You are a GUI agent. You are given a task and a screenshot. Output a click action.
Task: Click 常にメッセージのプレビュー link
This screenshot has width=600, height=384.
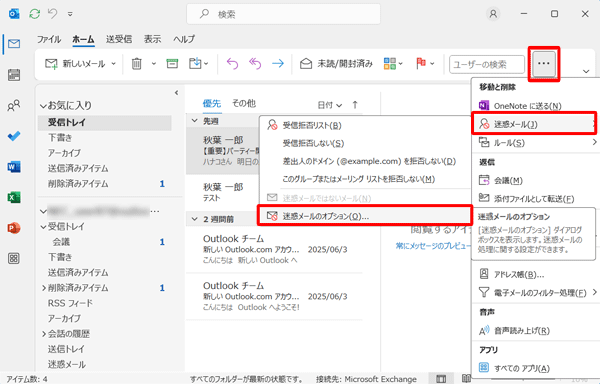point(433,246)
